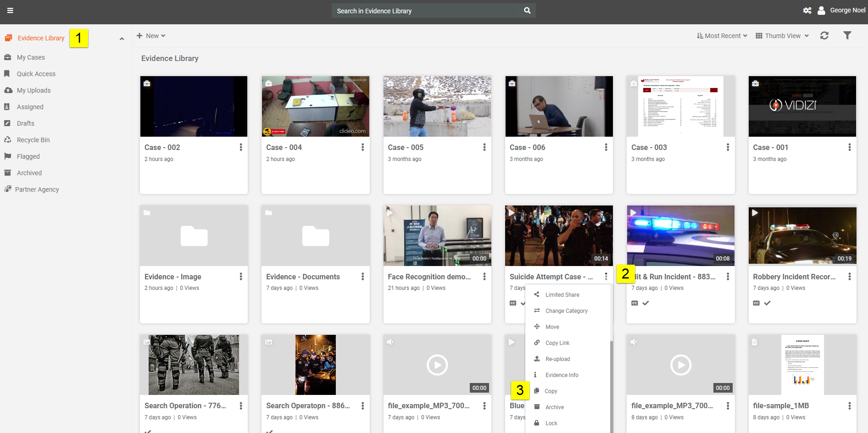Click the refresh icon in toolbar
Viewport: 868px width, 433px height.
click(x=824, y=36)
